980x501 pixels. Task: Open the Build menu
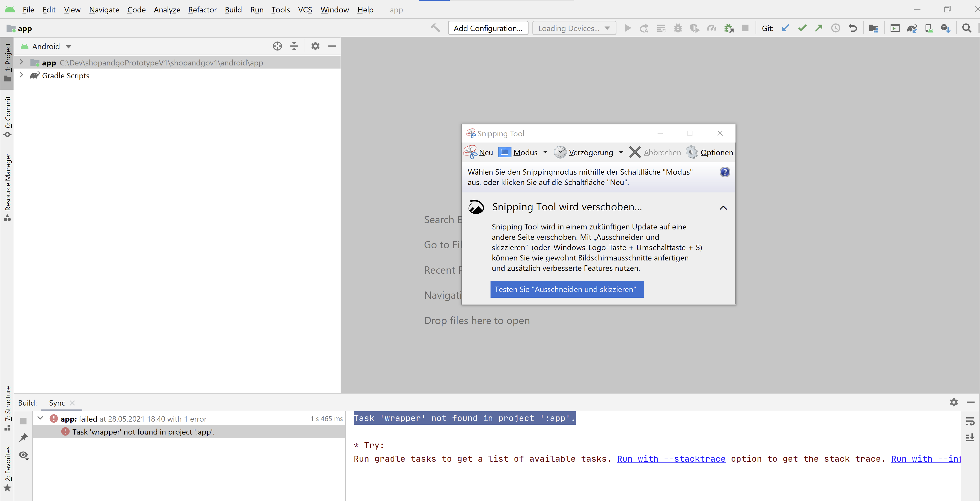(x=233, y=10)
